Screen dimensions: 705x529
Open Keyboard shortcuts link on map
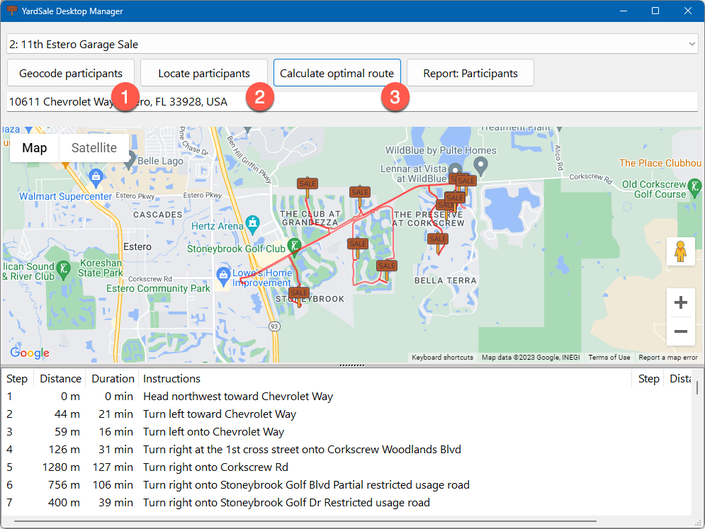point(442,357)
